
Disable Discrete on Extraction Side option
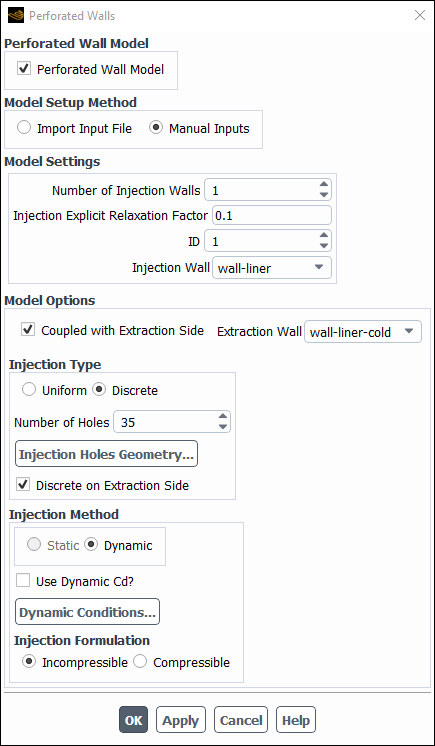pos(23,485)
